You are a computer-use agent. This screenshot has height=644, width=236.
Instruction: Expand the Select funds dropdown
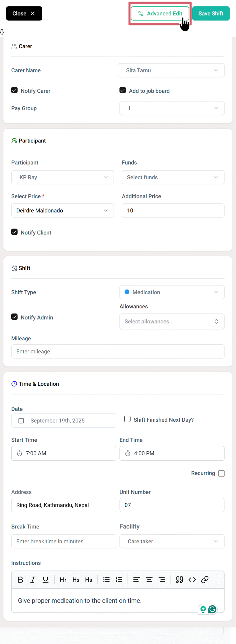[x=173, y=177]
